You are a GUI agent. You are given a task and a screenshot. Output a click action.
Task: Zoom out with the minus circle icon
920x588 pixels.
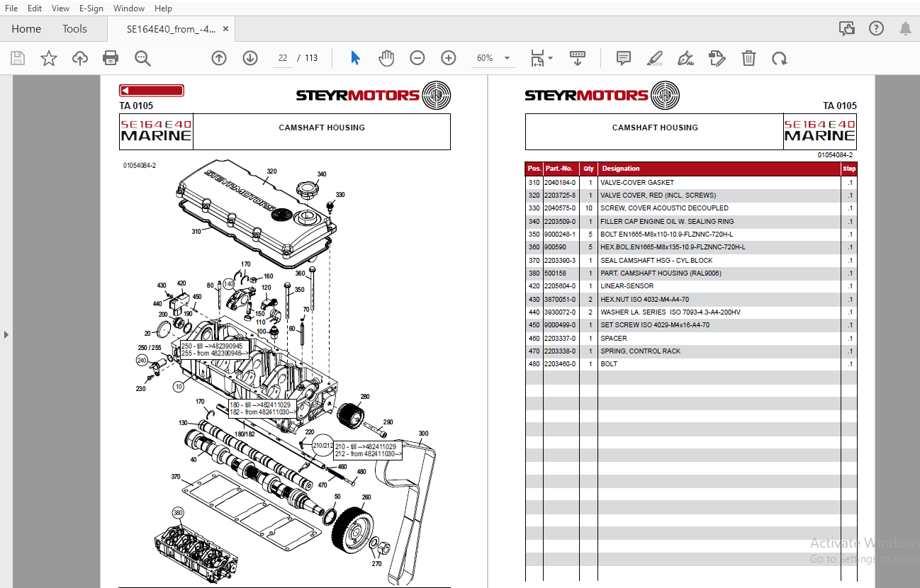417,58
